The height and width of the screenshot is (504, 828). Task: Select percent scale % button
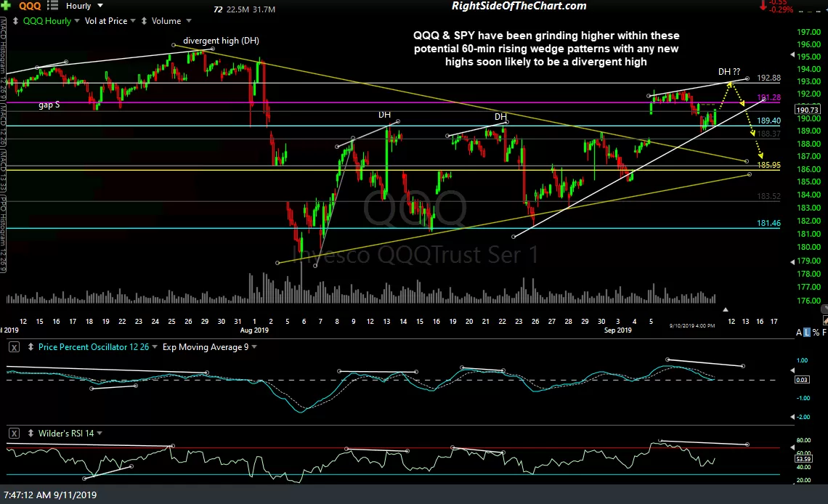(x=816, y=333)
